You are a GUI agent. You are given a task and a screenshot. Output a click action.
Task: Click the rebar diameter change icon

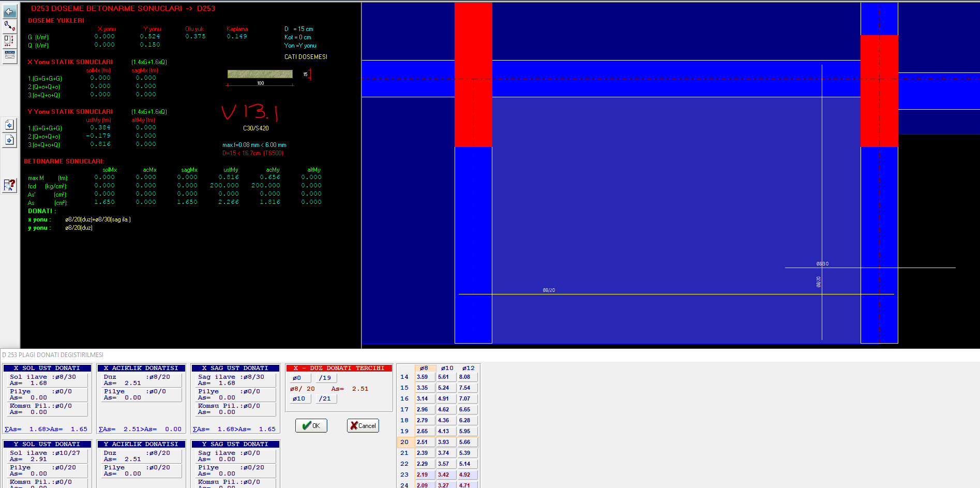[x=9, y=26]
